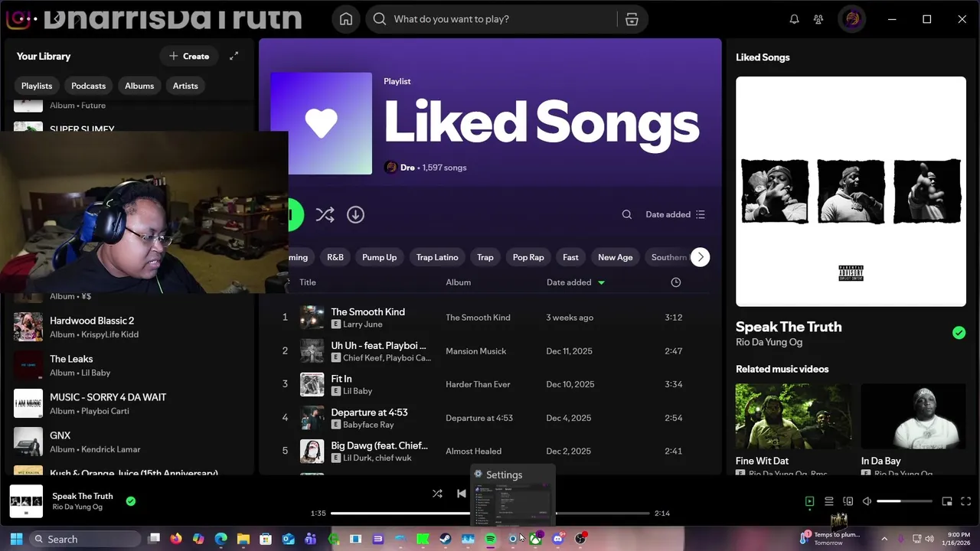Open the user profile avatar menu
The width and height of the screenshot is (980, 551).
pos(852,19)
